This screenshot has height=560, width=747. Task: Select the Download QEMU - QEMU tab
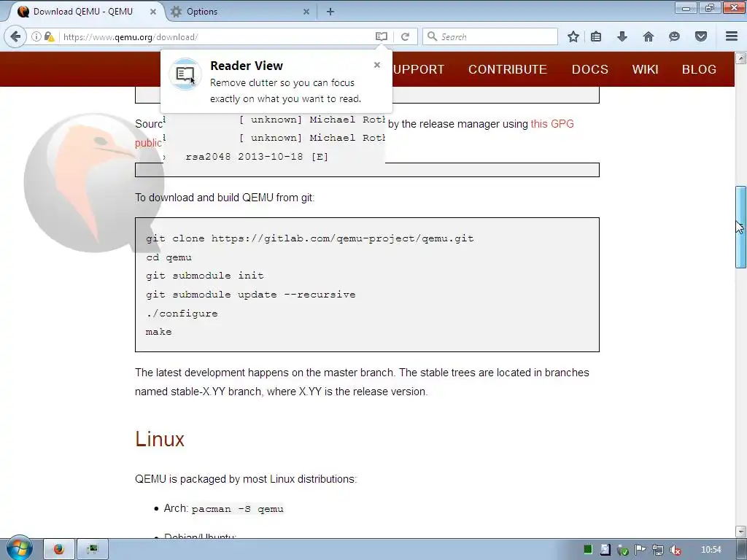click(x=86, y=12)
